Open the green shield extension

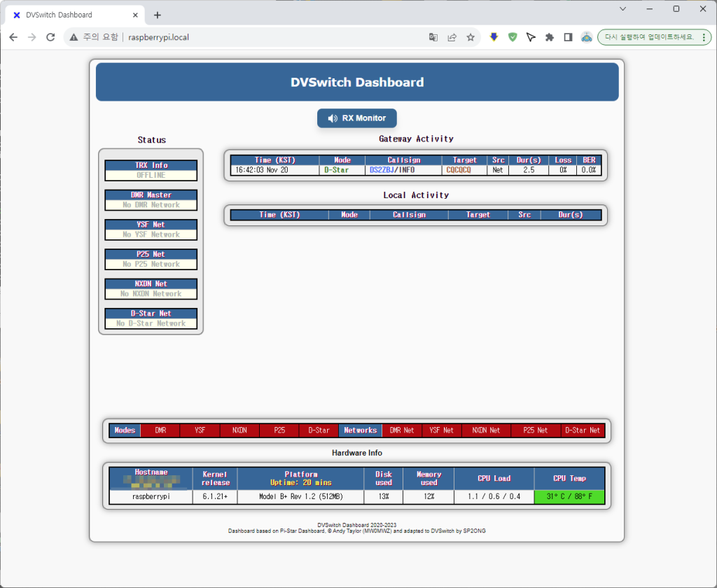[513, 37]
